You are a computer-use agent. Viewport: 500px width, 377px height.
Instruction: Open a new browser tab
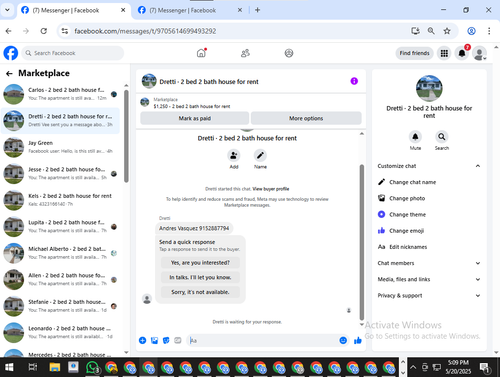click(x=257, y=10)
